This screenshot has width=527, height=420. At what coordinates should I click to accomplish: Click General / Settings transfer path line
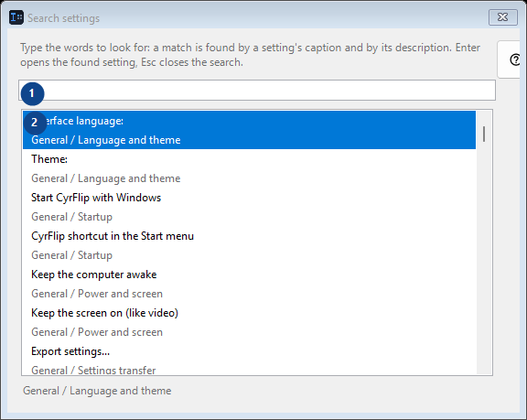pos(93,371)
